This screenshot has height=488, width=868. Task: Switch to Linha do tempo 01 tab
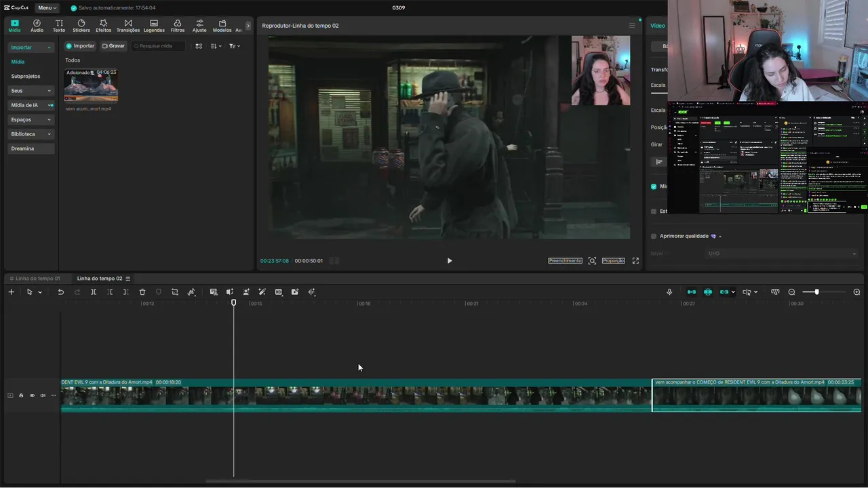tap(35, 279)
